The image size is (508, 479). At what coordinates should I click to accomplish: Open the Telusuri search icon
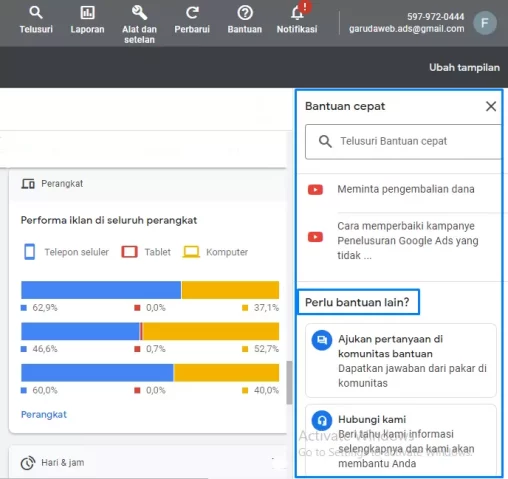point(36,13)
